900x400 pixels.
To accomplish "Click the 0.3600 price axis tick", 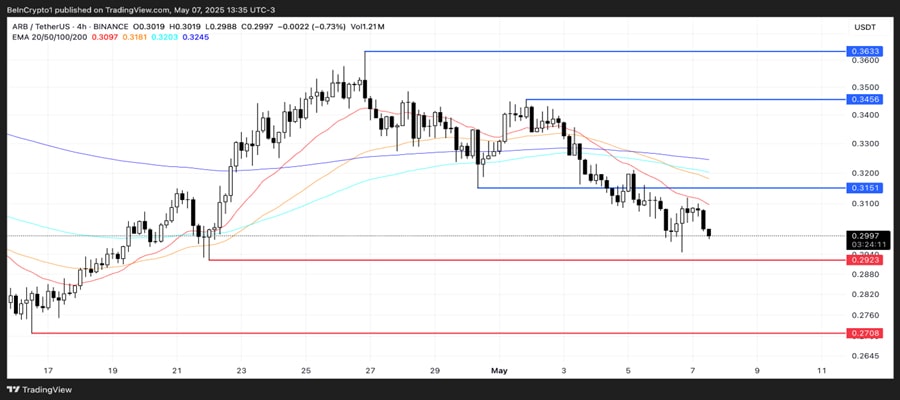I will [x=865, y=60].
